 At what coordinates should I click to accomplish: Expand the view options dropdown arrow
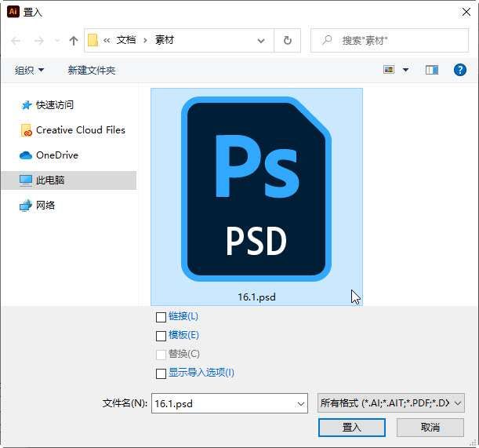coord(405,70)
